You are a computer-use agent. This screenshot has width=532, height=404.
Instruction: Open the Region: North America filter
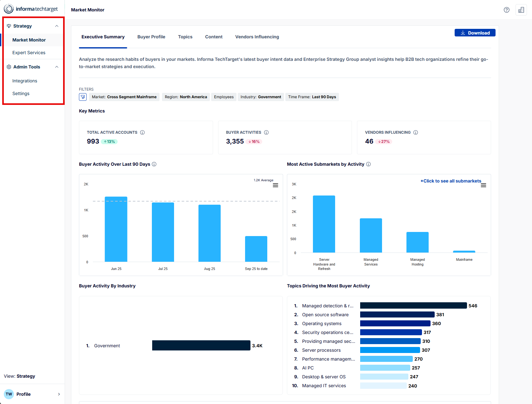(186, 97)
